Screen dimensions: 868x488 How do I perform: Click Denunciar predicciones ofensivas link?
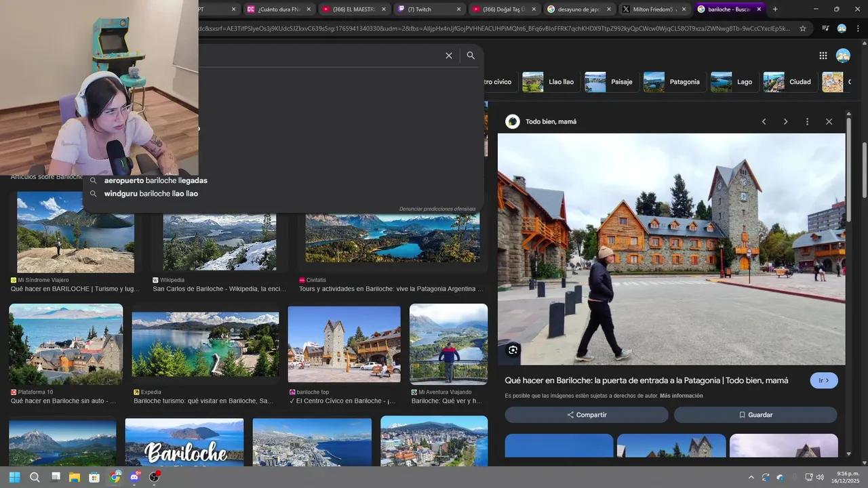(x=437, y=209)
